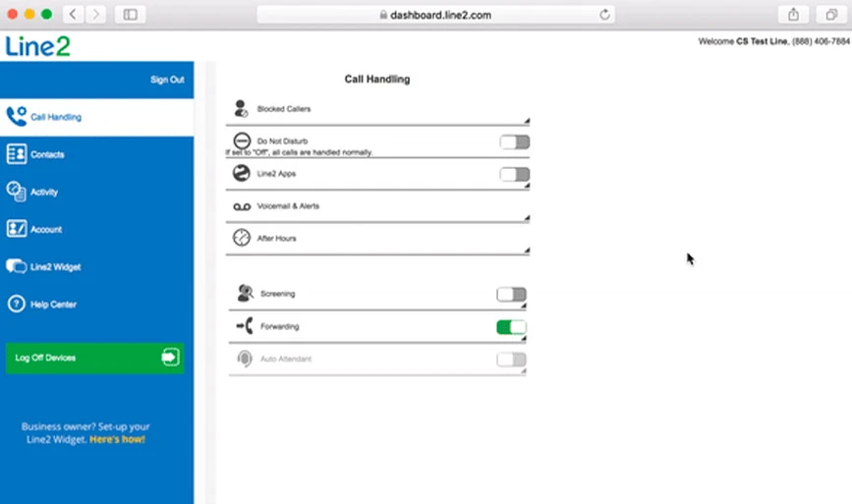Click the Account icon in sidebar
852x504 pixels.
click(x=17, y=229)
